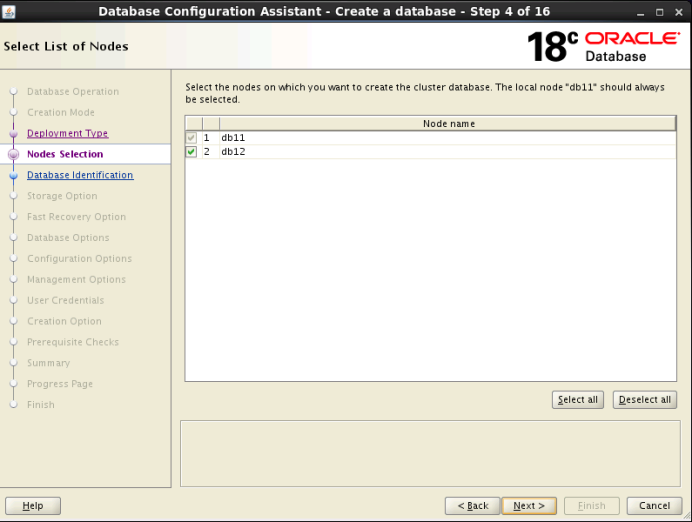Toggle the db12 node checkbox
Image resolution: width=692 pixels, height=522 pixels.
[x=191, y=152]
